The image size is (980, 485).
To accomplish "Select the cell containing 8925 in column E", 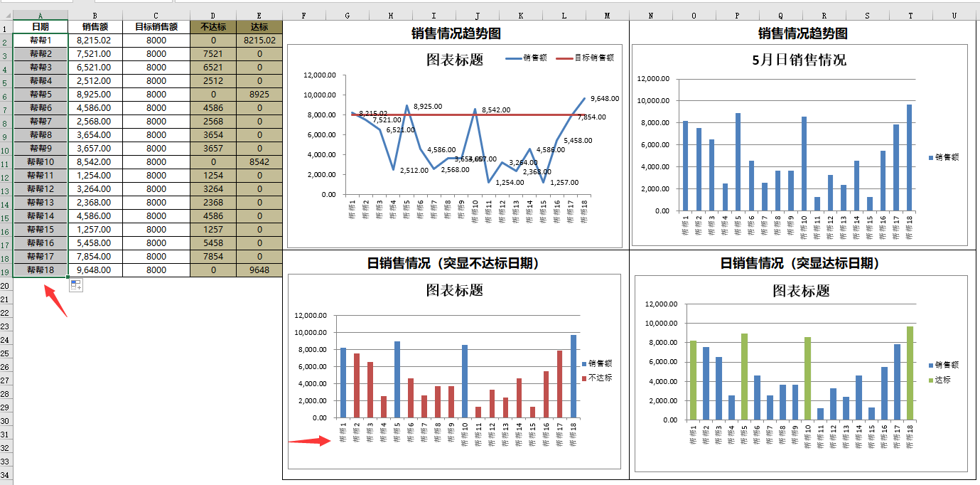I will tap(259, 95).
